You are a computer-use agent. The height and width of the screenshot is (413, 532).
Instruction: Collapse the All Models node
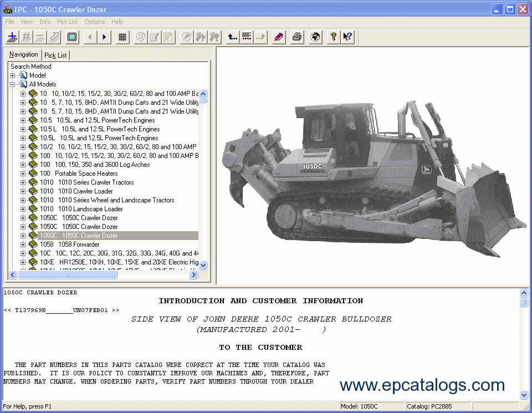point(13,84)
